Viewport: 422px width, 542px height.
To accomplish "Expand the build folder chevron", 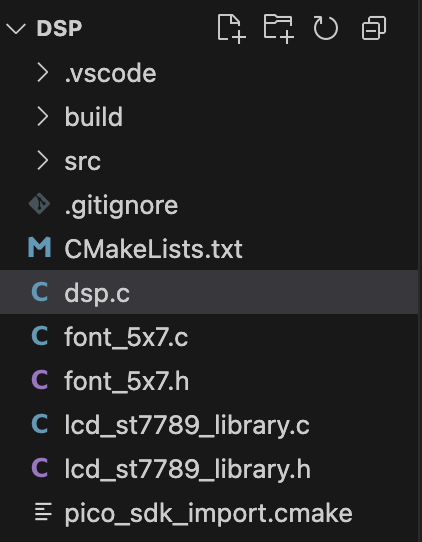I will point(43,116).
